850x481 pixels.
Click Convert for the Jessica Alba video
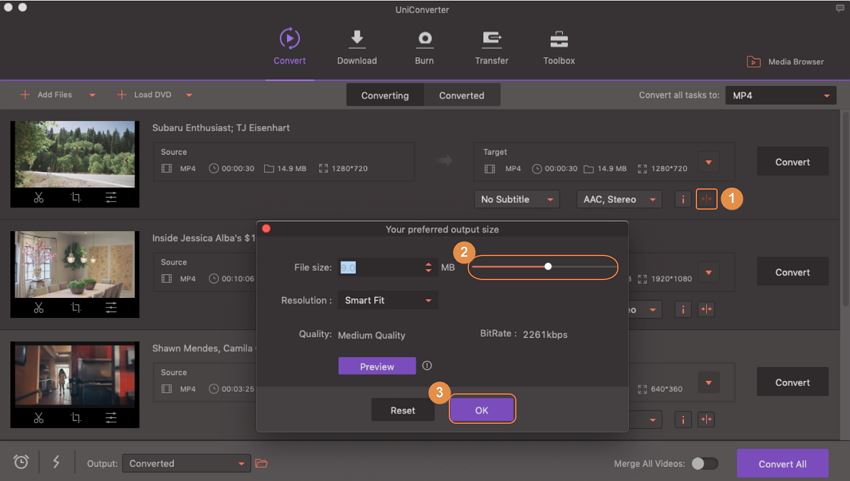coord(793,272)
